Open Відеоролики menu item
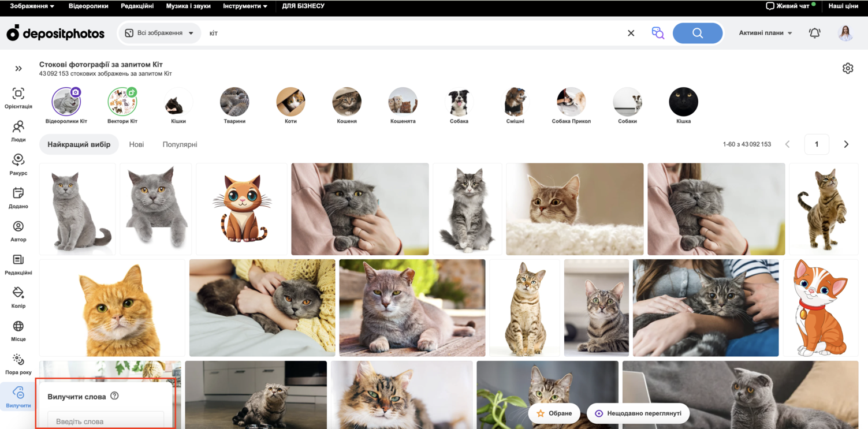The image size is (868, 429). [88, 6]
